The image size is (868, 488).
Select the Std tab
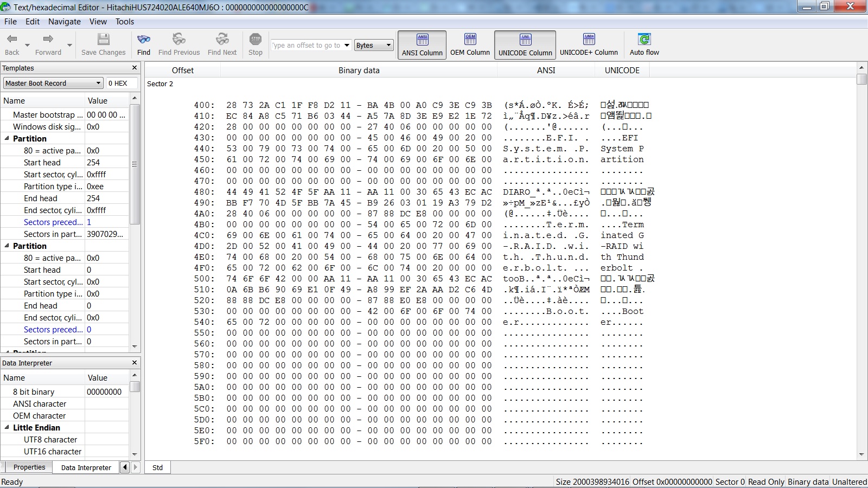point(157,467)
